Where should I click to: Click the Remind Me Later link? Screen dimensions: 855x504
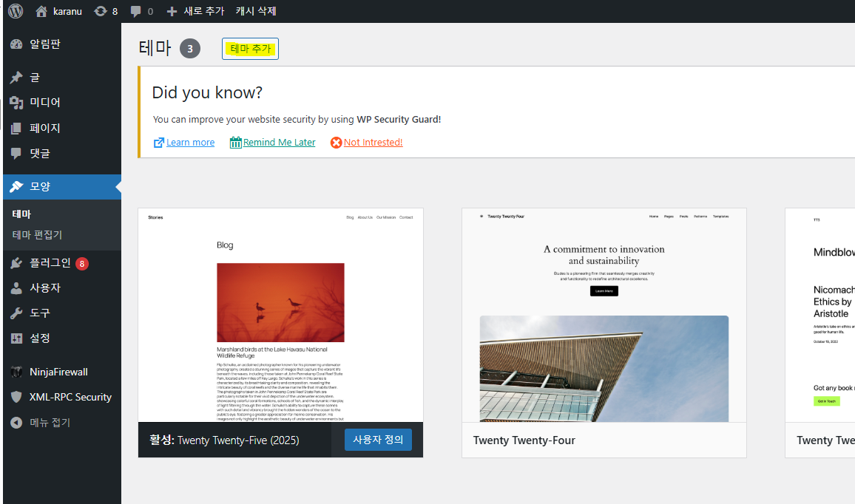(x=279, y=142)
